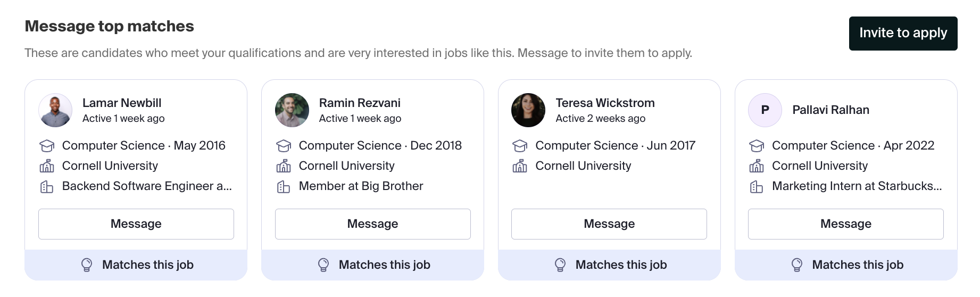Click "Matches this job" on Ramin's card
The height and width of the screenshot is (297, 980).
point(385,265)
